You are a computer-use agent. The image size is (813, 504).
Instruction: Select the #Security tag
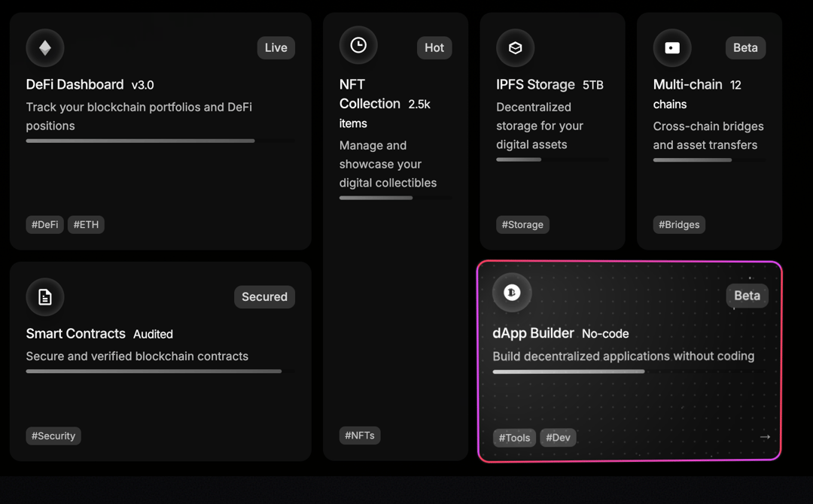(x=53, y=436)
